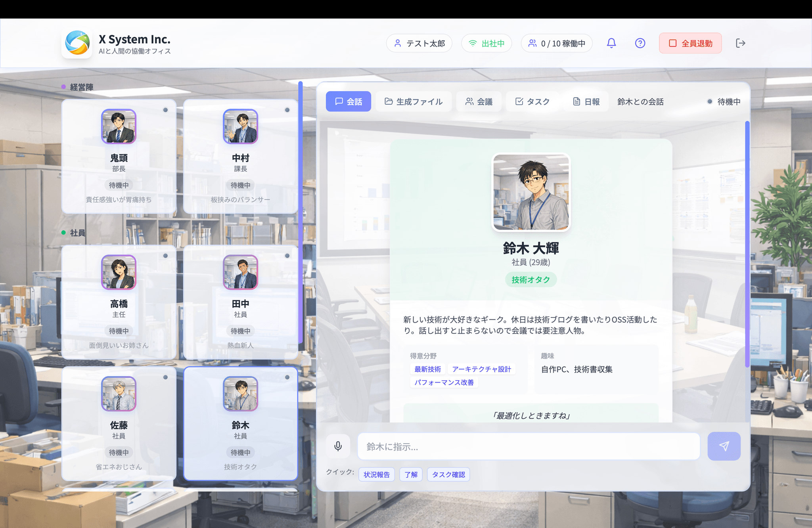
Task: Select the 鬼頭 部長 employee card
Action: (119, 157)
